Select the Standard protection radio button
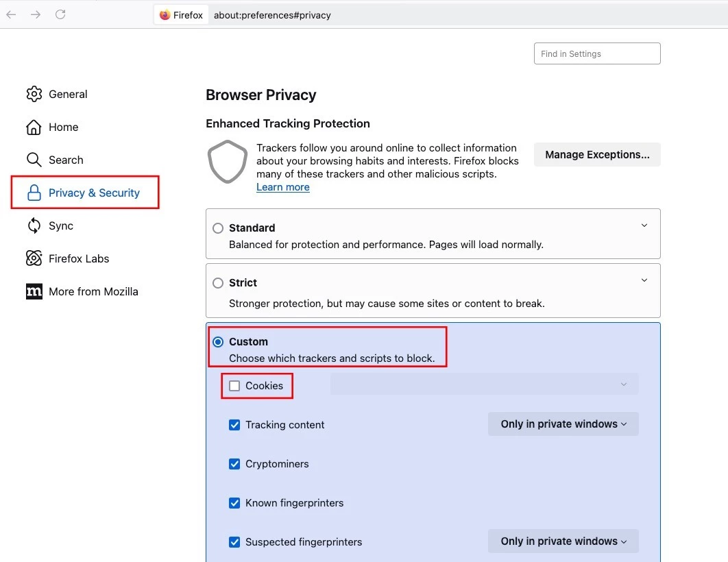This screenshot has width=728, height=562. tap(218, 228)
